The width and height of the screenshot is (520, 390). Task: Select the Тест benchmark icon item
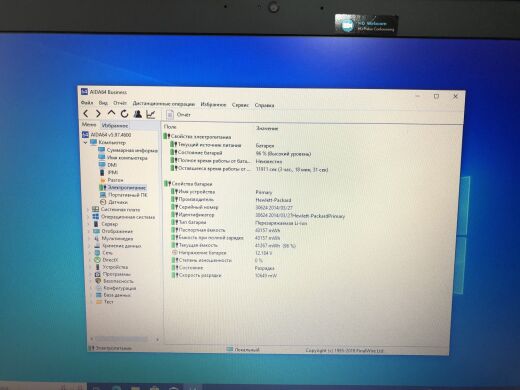pos(104,302)
